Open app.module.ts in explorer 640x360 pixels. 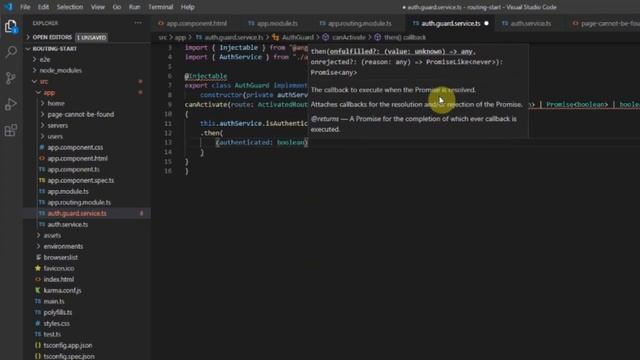68,191
